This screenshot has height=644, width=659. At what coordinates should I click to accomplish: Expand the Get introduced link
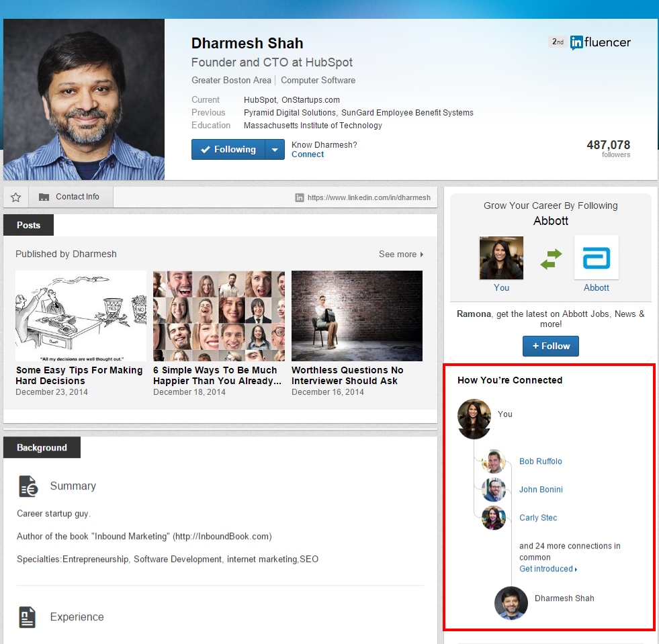547,569
